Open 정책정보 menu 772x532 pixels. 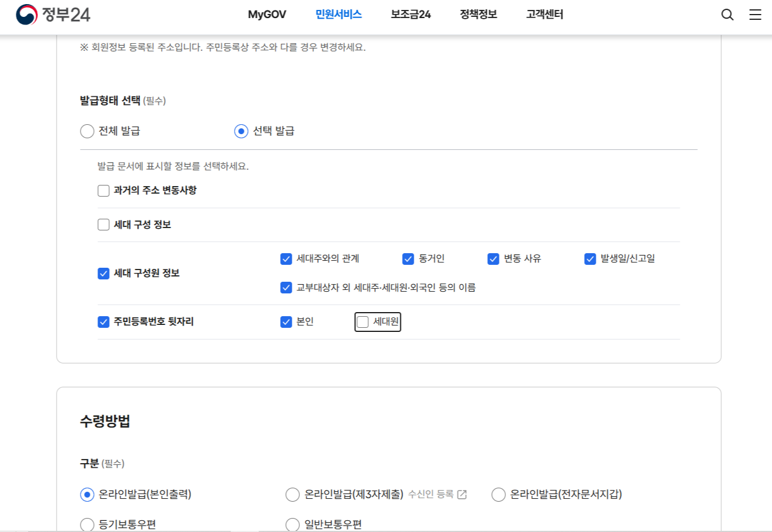point(478,15)
